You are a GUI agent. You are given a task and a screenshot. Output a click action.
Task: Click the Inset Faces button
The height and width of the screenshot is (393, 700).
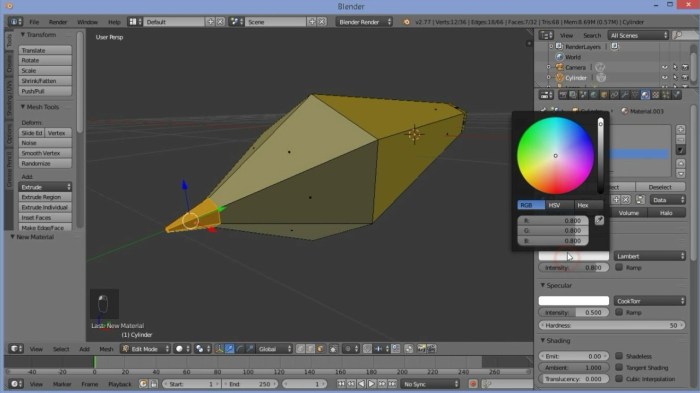[45, 217]
